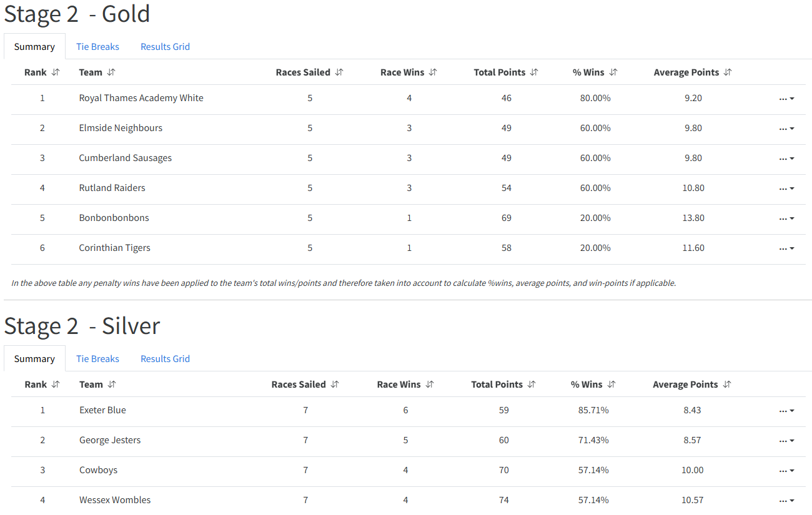Open options dropdown for Royal Thames Academy White
This screenshot has height=515, width=812.
coord(786,99)
